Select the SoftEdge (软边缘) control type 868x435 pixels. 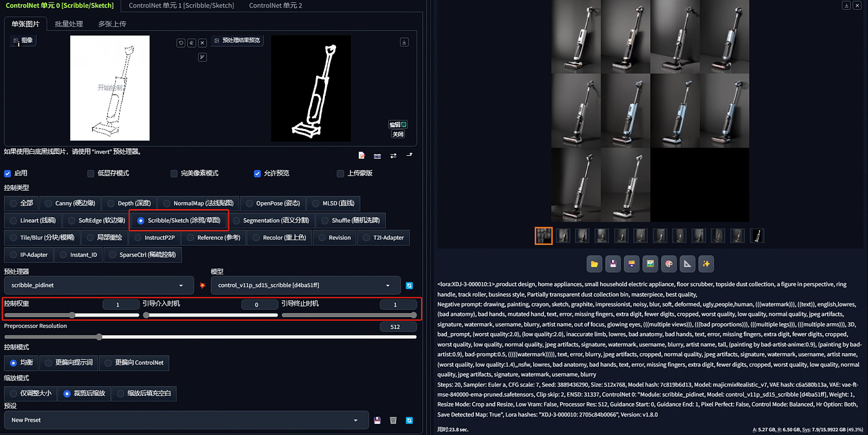(x=95, y=220)
